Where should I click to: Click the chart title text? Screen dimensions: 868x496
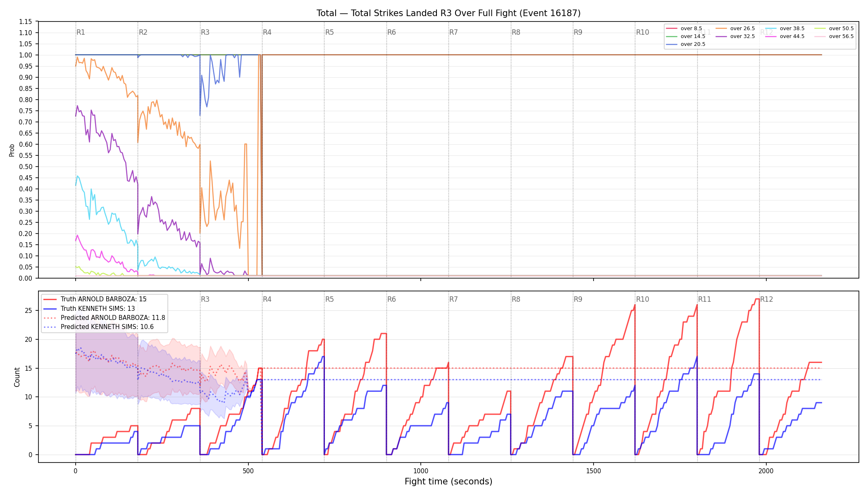coord(448,13)
